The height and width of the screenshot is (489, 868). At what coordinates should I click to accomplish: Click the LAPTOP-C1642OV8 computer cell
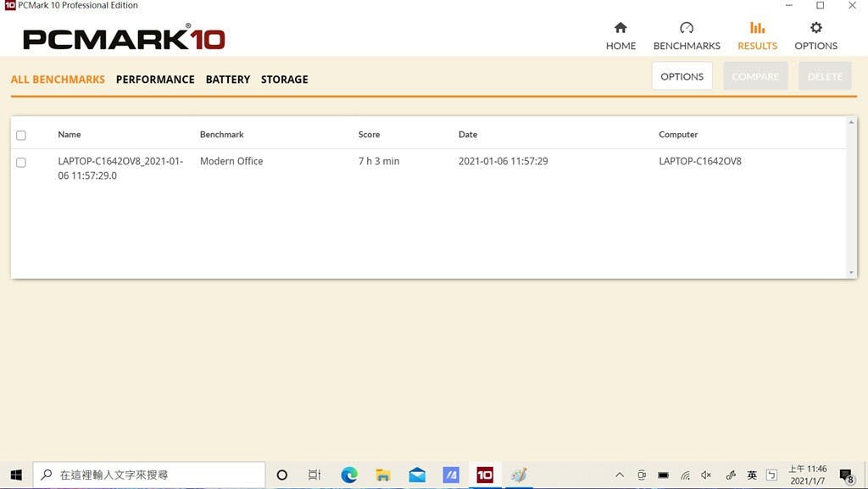699,161
